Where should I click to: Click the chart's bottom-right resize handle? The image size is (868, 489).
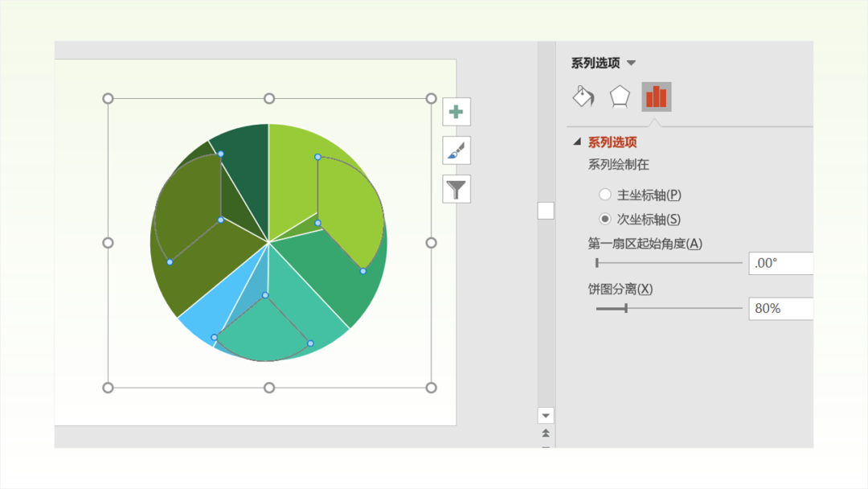pos(432,388)
